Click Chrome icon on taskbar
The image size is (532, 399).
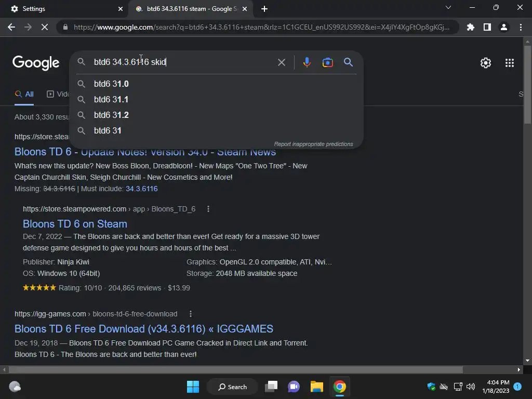[339, 387]
